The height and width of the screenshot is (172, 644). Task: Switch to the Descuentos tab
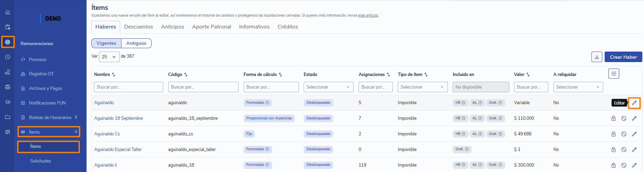pos(138,27)
